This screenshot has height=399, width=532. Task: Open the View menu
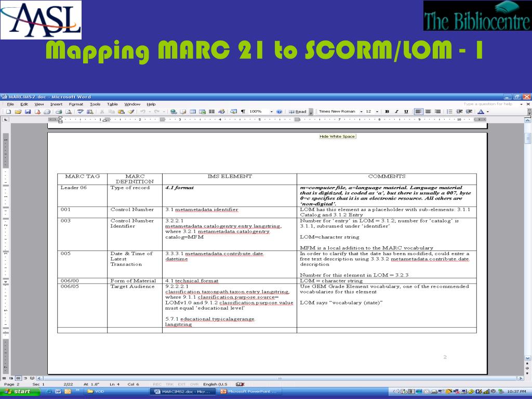coord(39,104)
